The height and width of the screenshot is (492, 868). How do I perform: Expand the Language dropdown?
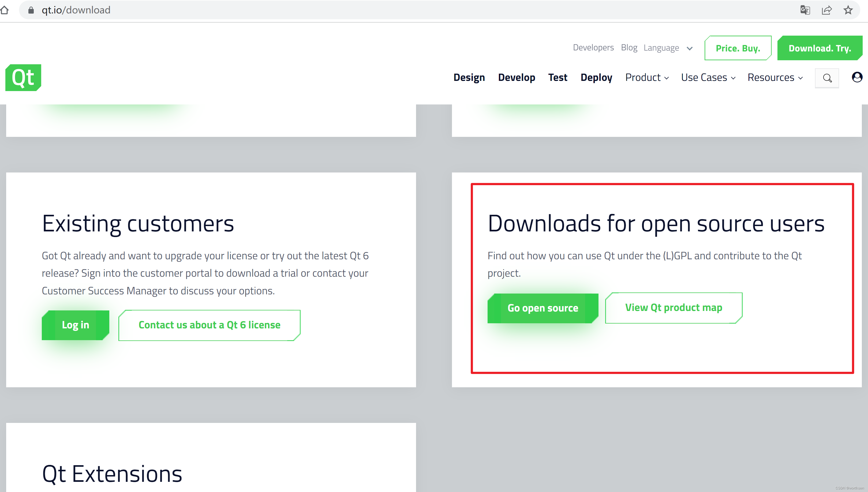click(668, 48)
